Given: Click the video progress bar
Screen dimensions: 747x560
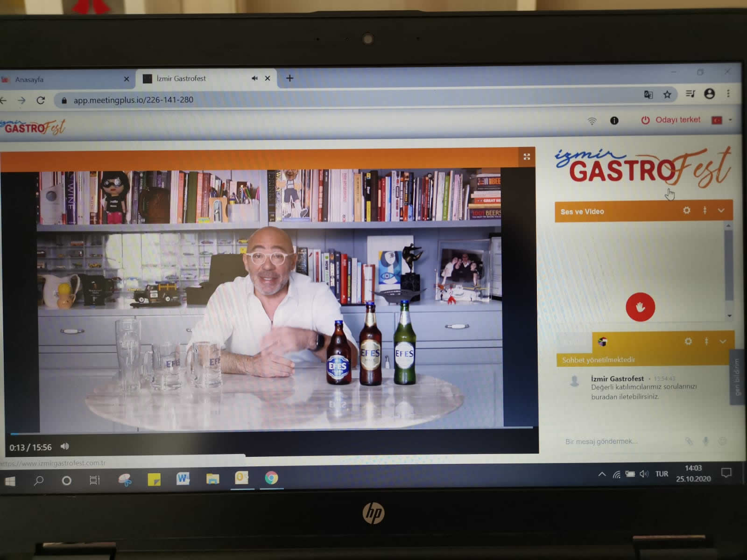Looking at the screenshot, I should pos(271,430).
